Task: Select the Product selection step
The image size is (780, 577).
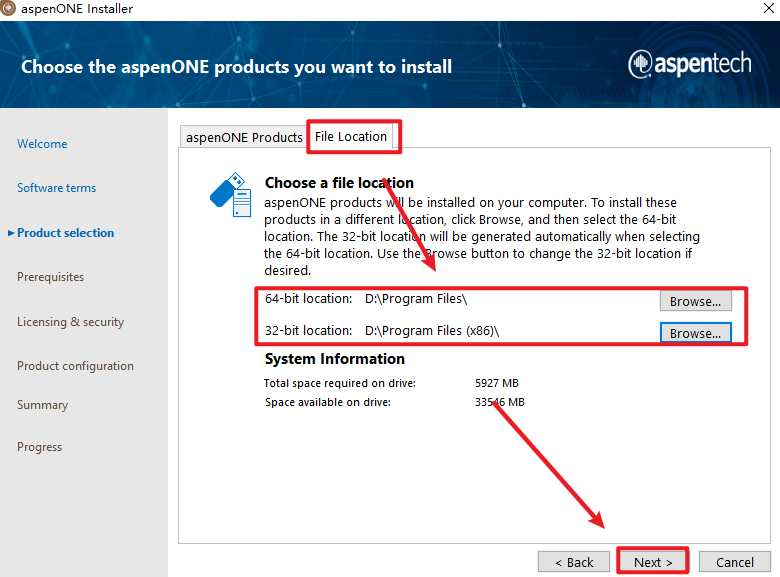Action: coord(65,233)
